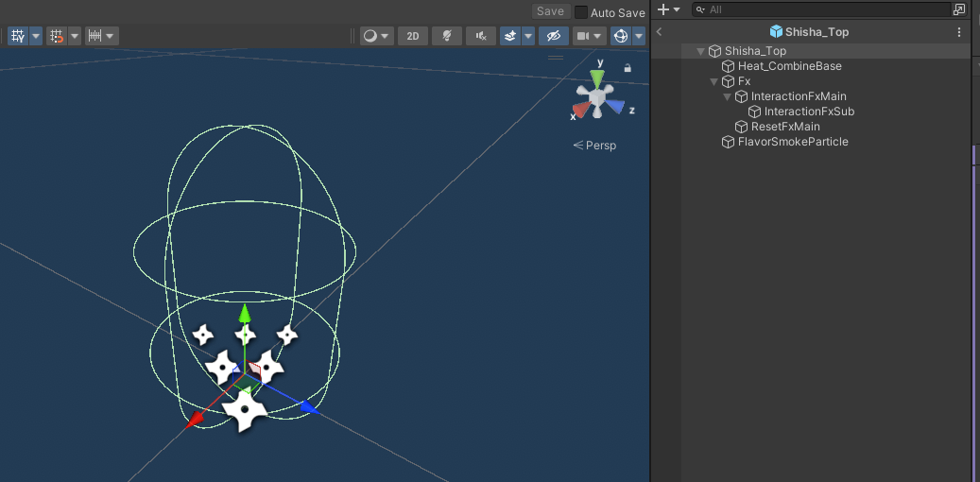Click orientation gizmo red X cone
Image resolution: width=980 pixels, height=482 pixels.
tap(581, 110)
